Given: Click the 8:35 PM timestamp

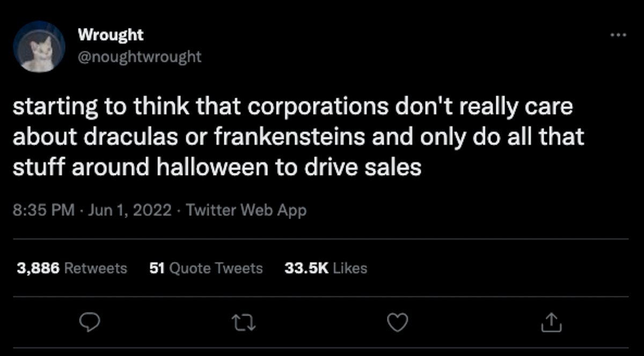Looking at the screenshot, I should (44, 210).
